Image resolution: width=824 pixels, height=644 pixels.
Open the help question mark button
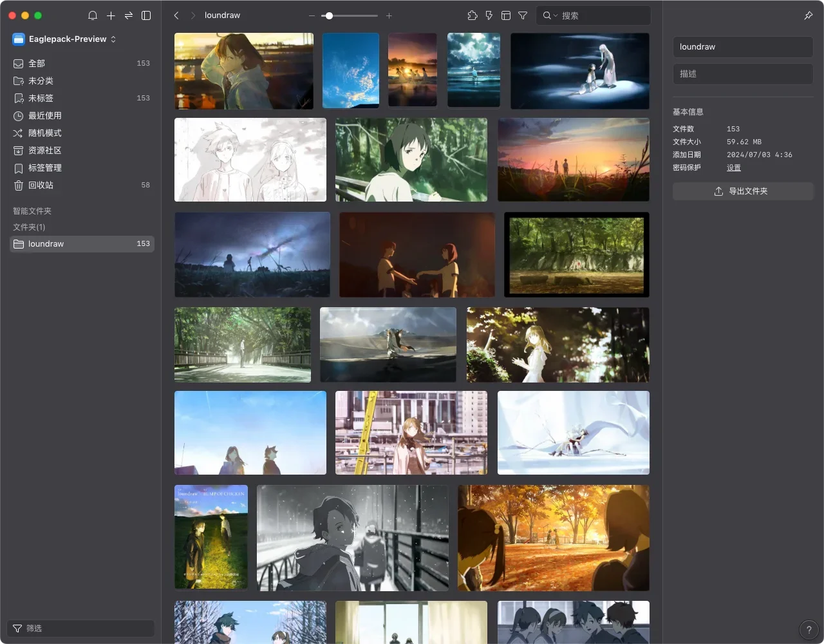pos(809,630)
